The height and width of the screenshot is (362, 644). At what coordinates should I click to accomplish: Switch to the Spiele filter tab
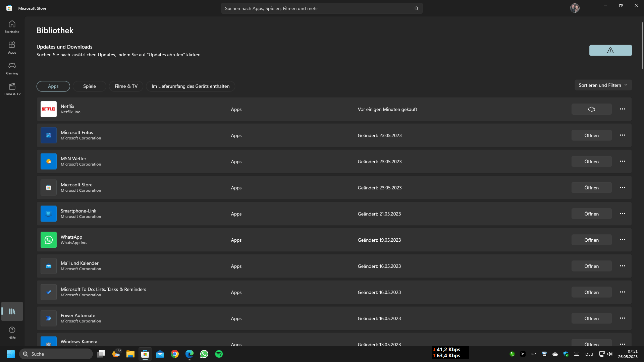pyautogui.click(x=90, y=86)
